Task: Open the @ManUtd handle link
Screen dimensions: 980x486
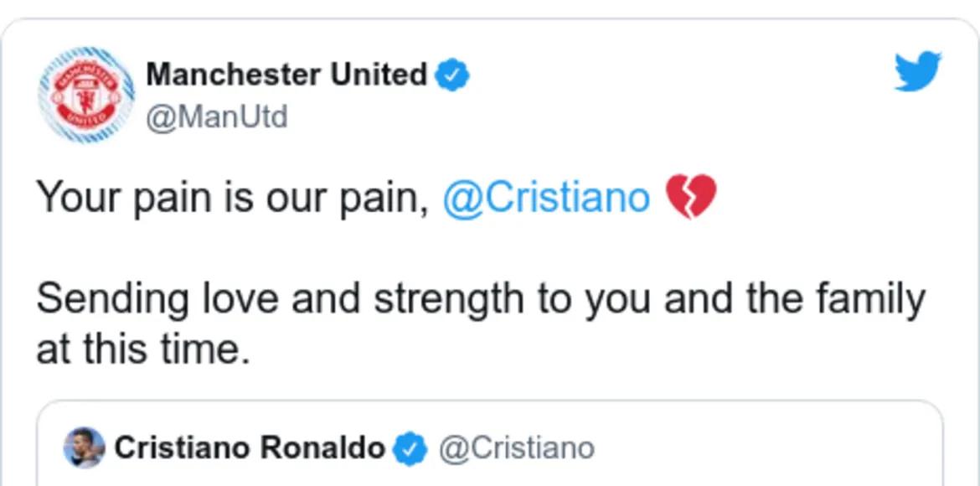Action: coord(216,116)
